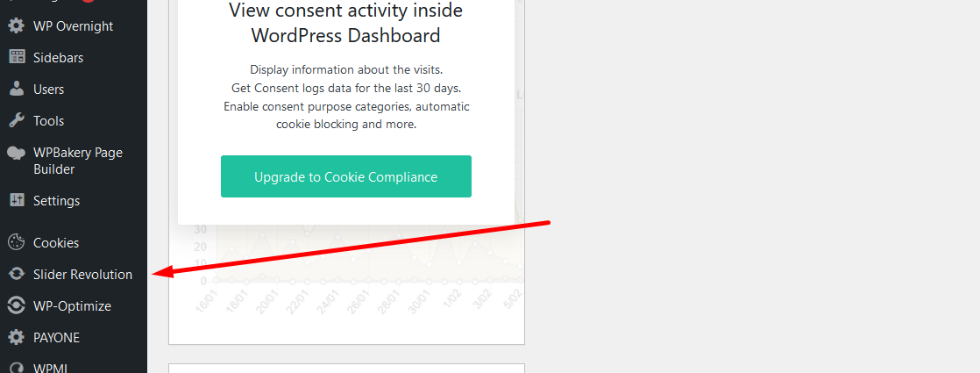Open the WP-Optimize menu item
This screenshot has height=373, width=980.
pos(74,306)
